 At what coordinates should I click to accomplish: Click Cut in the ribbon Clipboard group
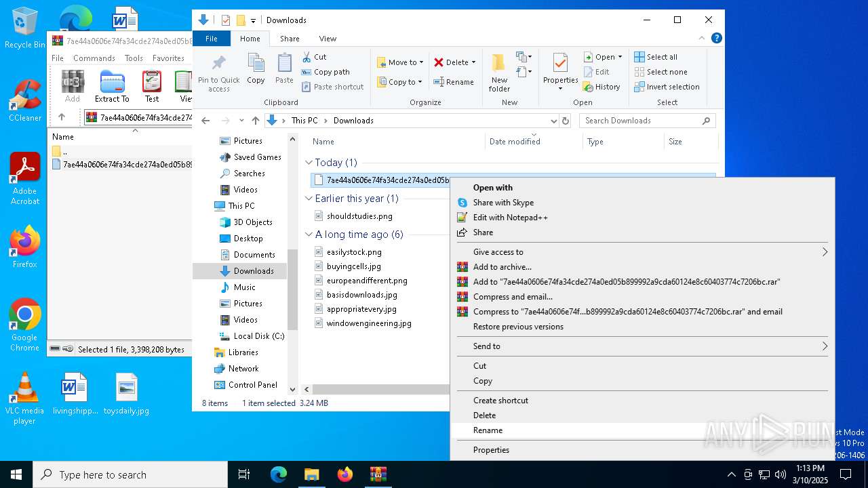click(314, 57)
